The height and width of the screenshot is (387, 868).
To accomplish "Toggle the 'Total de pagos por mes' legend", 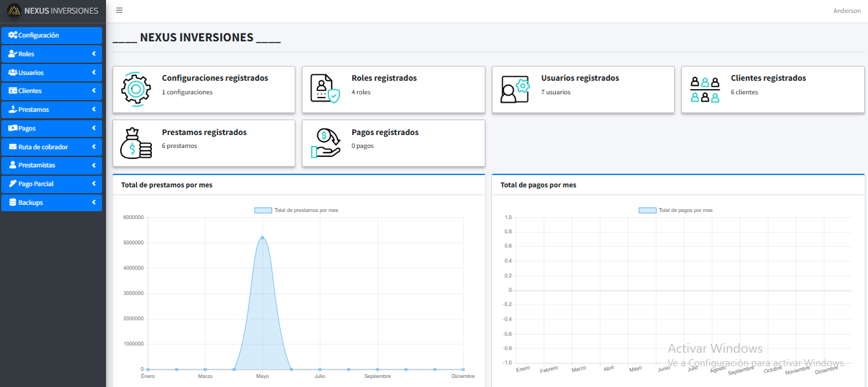I will tap(675, 210).
